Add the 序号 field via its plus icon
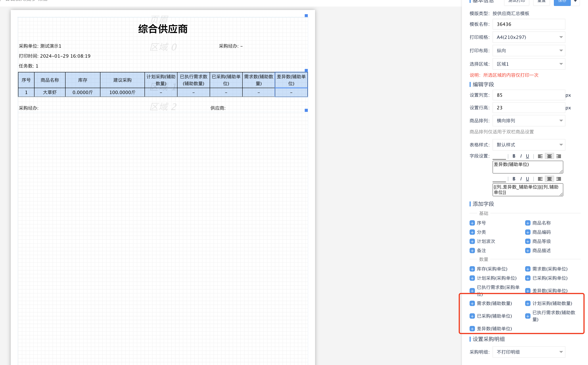The height and width of the screenshot is (365, 588). tap(472, 223)
